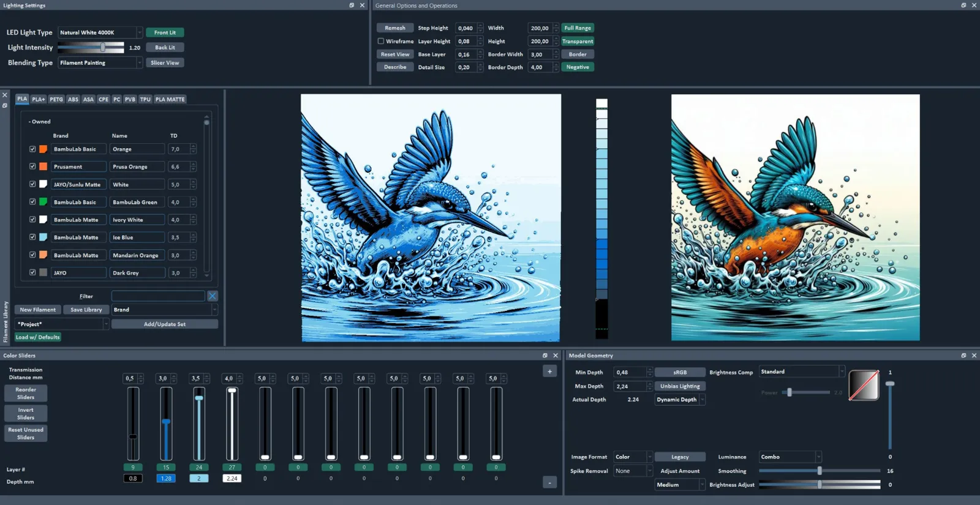Uncheck the Ivory White filament
Screen dimensions: 980x505
click(x=32, y=219)
